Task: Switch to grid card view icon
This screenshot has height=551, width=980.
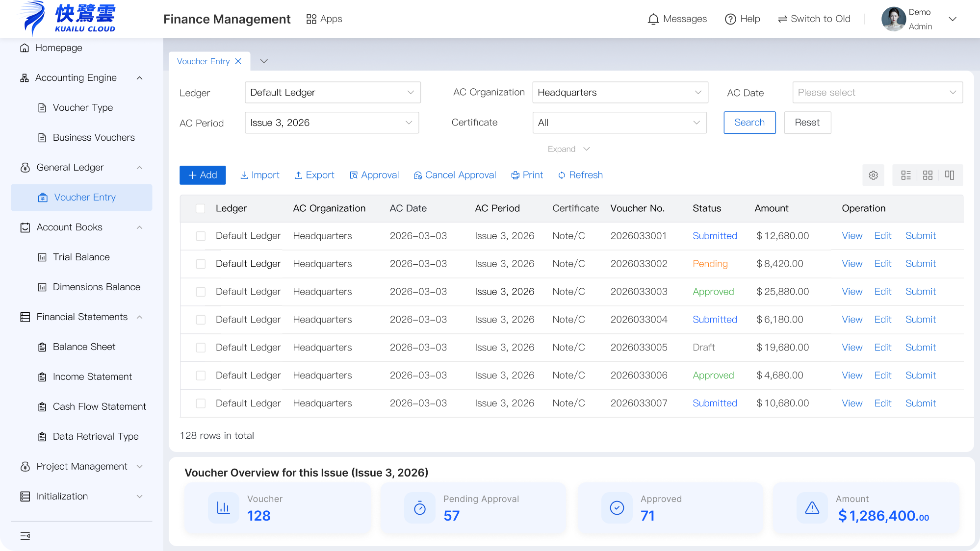Action: pyautogui.click(x=928, y=175)
